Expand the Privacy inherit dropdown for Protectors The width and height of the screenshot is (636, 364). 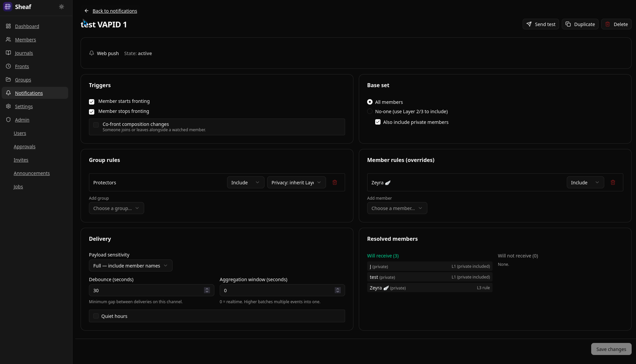[297, 182]
